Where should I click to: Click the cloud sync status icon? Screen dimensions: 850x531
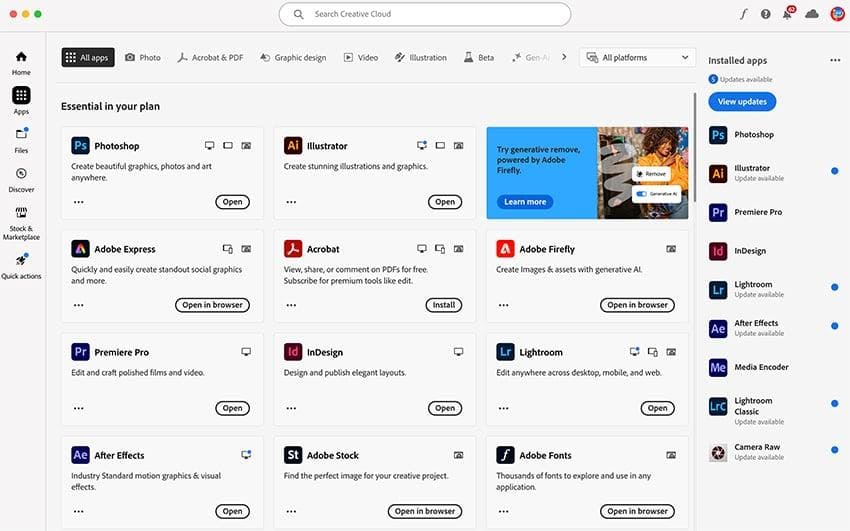coord(812,14)
